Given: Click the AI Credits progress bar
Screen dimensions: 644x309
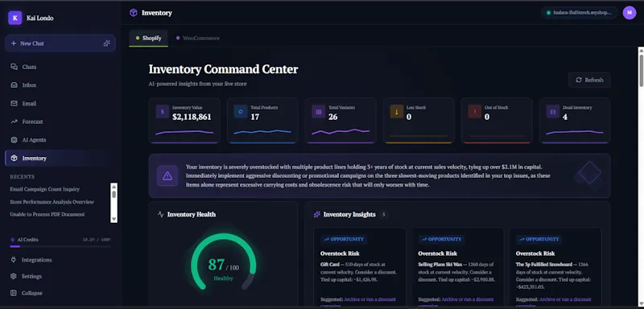Looking at the screenshot, I should [x=60, y=246].
